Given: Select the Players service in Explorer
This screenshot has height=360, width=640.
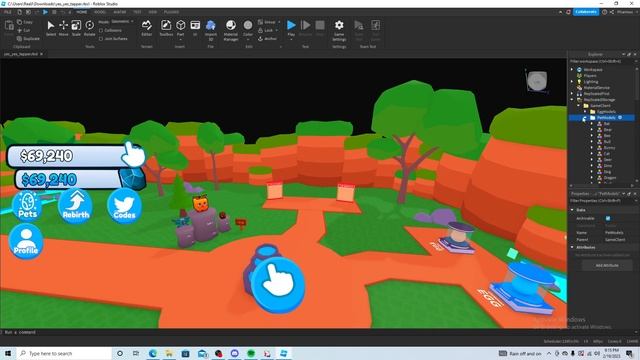Looking at the screenshot, I should coord(590,76).
